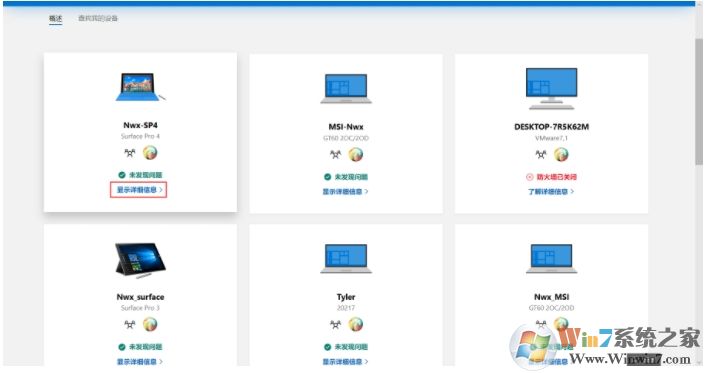Switch to the 概述 tab
This screenshot has height=373, width=707.
[x=55, y=18]
